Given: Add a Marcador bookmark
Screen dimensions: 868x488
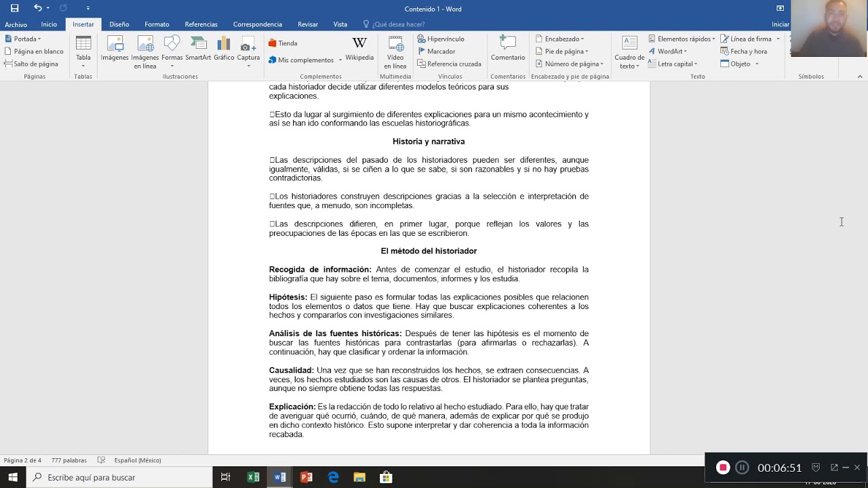Looking at the screenshot, I should click(x=436, y=51).
